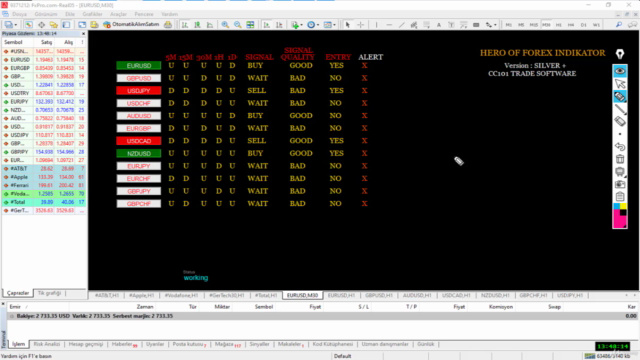Click the USDJPY red symbol button
The width and height of the screenshot is (640, 360).
[x=139, y=91]
